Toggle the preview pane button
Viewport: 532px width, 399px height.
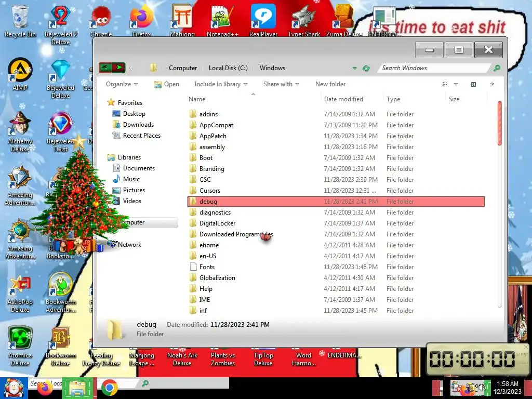click(473, 84)
